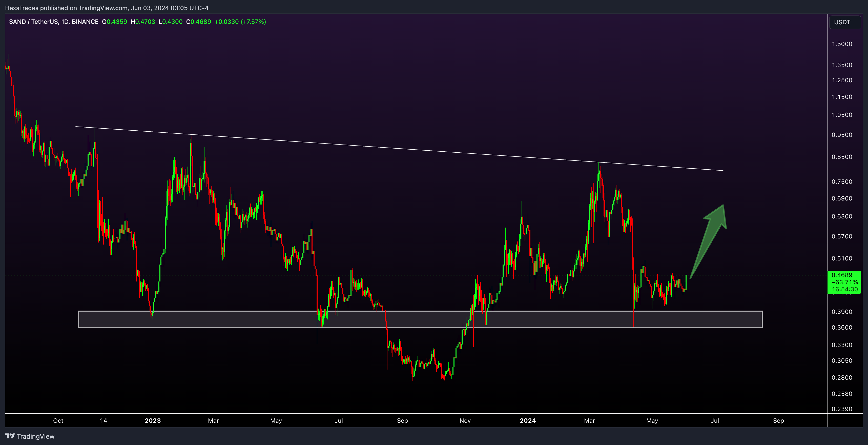The image size is (868, 445).
Task: Click the 0.5100 price axis label
Action: [842, 259]
